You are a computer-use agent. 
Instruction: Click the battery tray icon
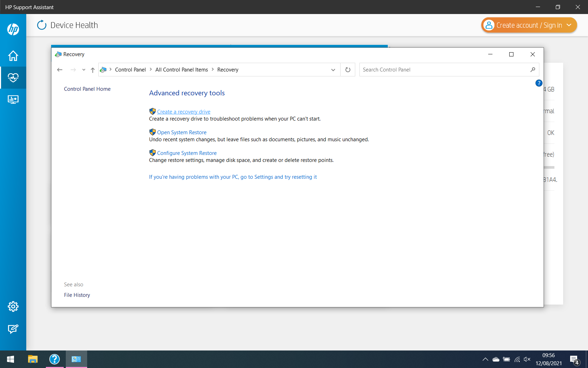click(506, 359)
